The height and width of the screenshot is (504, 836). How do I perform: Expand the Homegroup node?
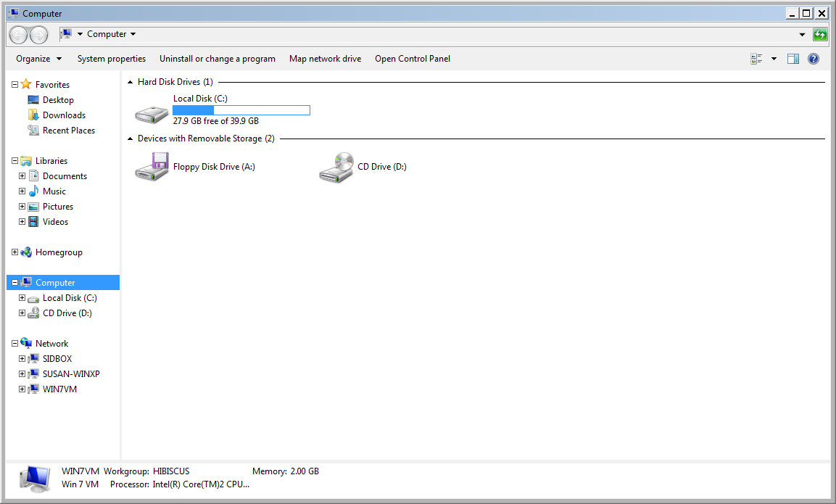point(15,252)
